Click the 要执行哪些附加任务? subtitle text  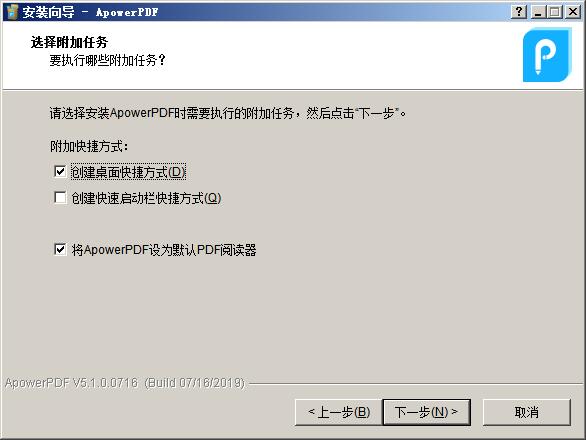(x=108, y=60)
